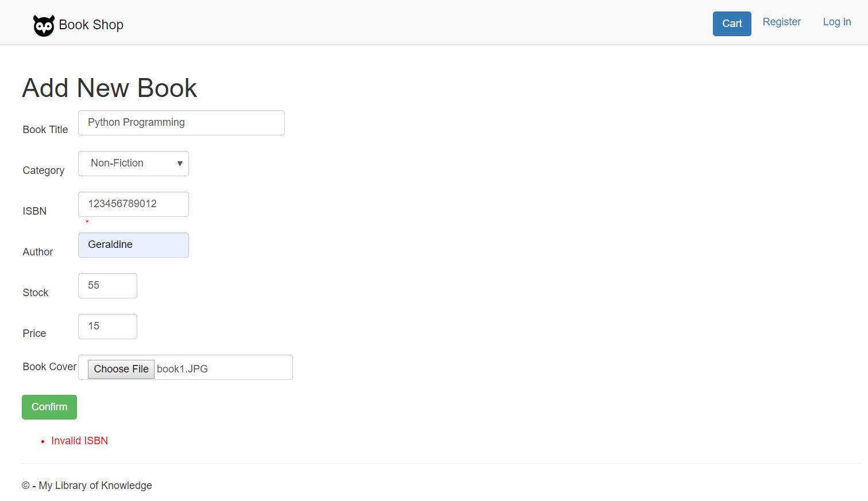Open the Cart button

(x=732, y=24)
